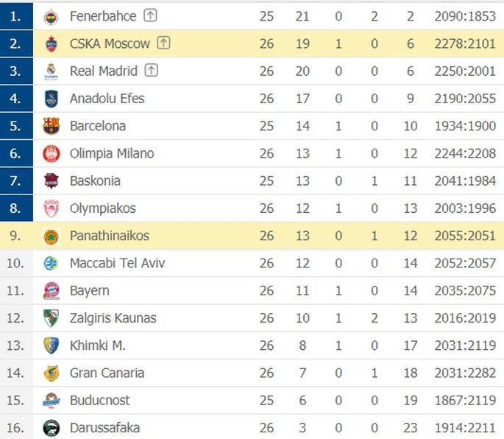Click the Barcelona club crest
504x439 pixels.
pyautogui.click(x=51, y=126)
